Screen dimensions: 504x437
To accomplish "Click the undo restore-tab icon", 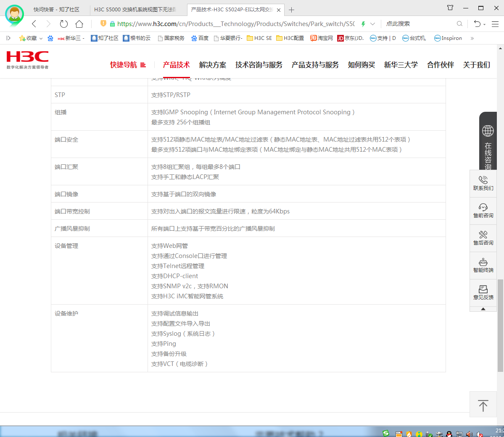I will pos(478,24).
